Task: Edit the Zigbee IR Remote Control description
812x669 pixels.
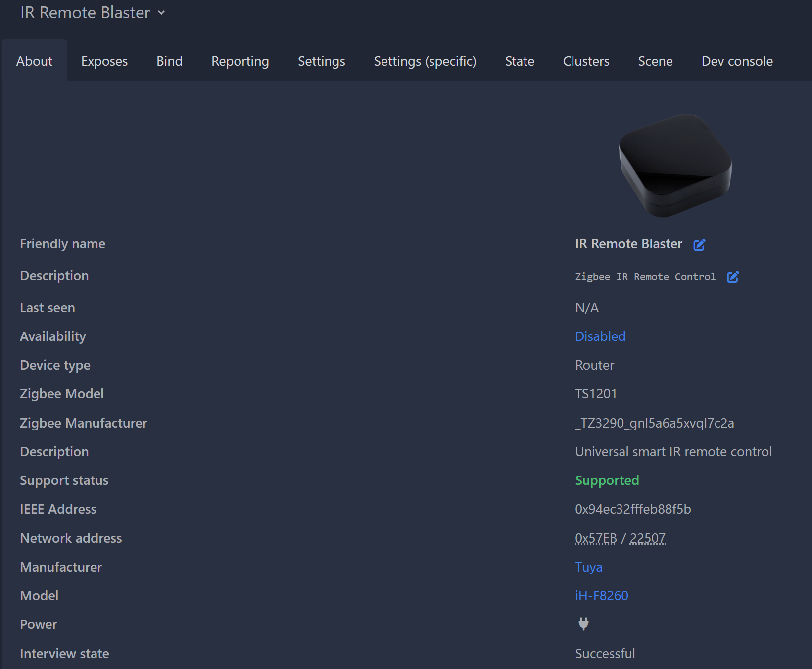Action: click(x=733, y=277)
